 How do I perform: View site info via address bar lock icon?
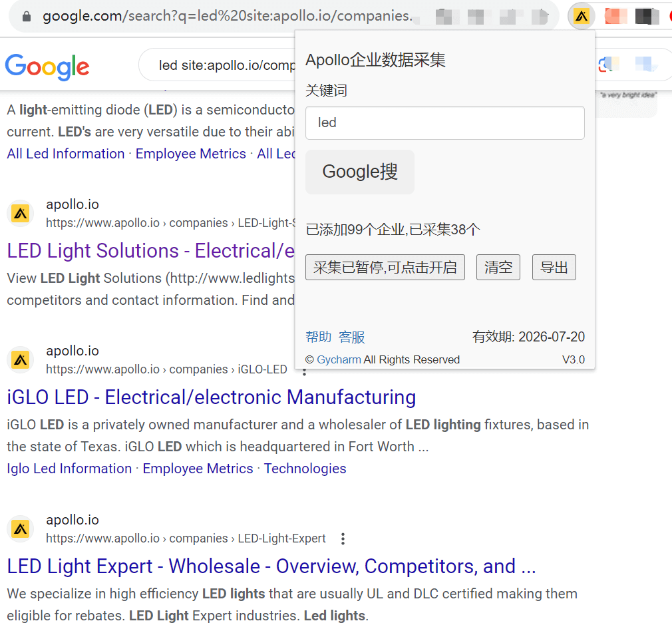[27, 16]
